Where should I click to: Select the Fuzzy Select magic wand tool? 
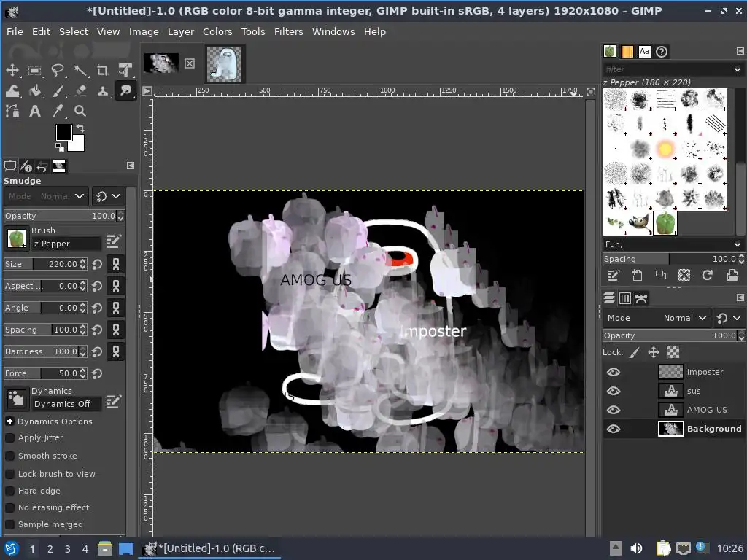coord(80,70)
